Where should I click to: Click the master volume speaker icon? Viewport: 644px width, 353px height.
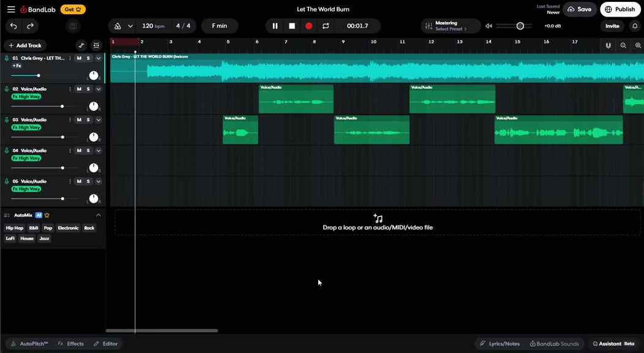(489, 26)
